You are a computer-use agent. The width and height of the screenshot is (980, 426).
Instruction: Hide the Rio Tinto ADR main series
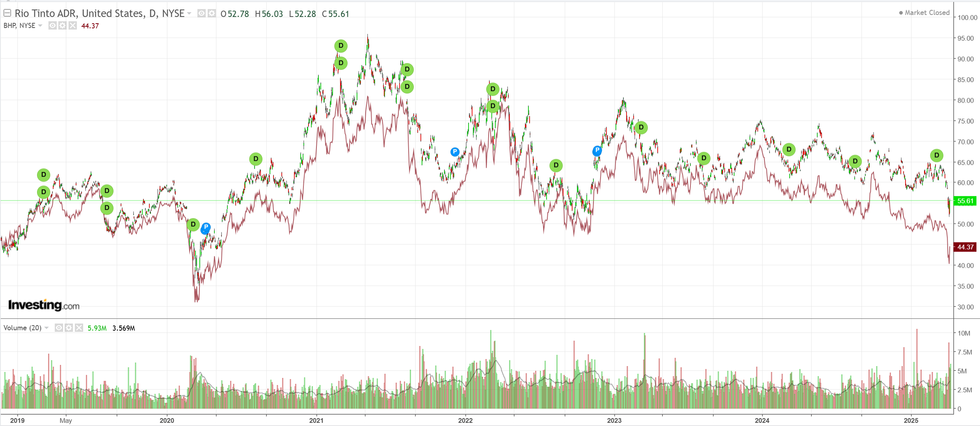tap(201, 13)
